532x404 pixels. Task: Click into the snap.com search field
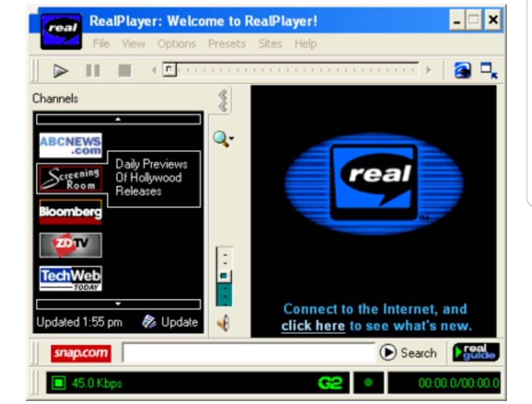pyautogui.click(x=249, y=353)
